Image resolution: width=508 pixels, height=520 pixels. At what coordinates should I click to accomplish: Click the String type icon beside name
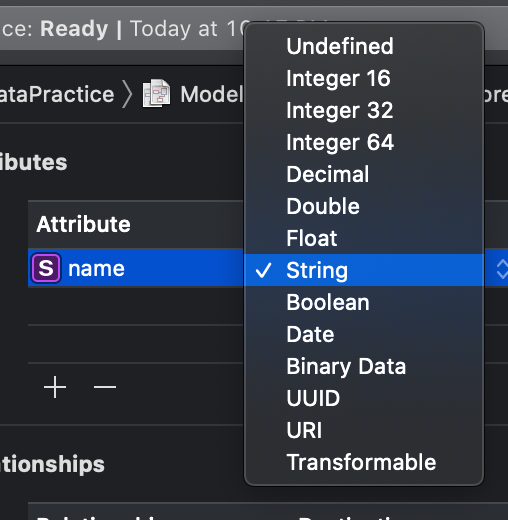pyautogui.click(x=46, y=268)
